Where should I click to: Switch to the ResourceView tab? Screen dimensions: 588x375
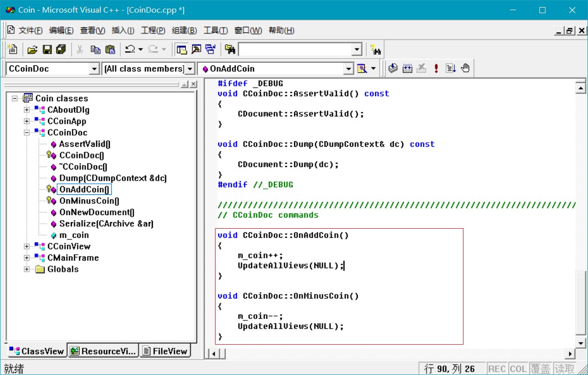[x=103, y=351]
